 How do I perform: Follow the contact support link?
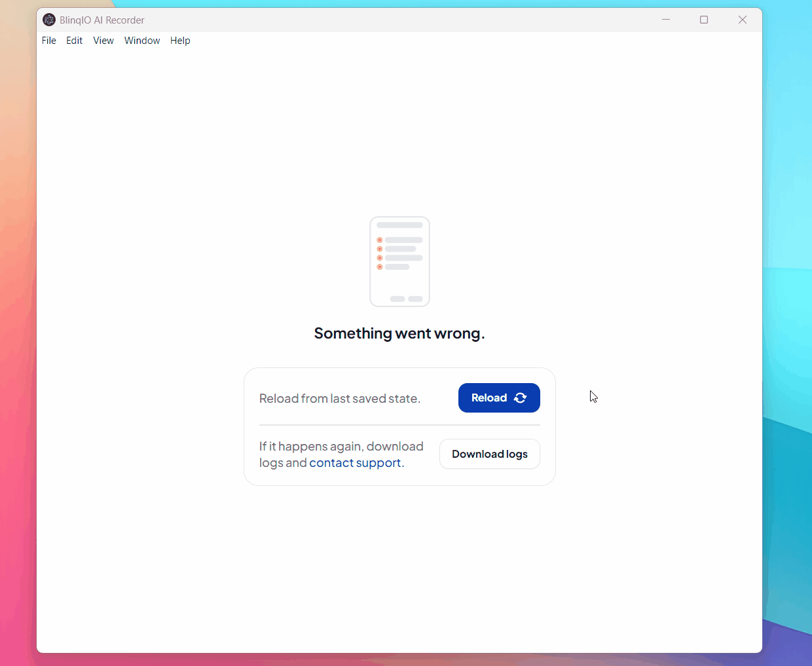coord(355,463)
